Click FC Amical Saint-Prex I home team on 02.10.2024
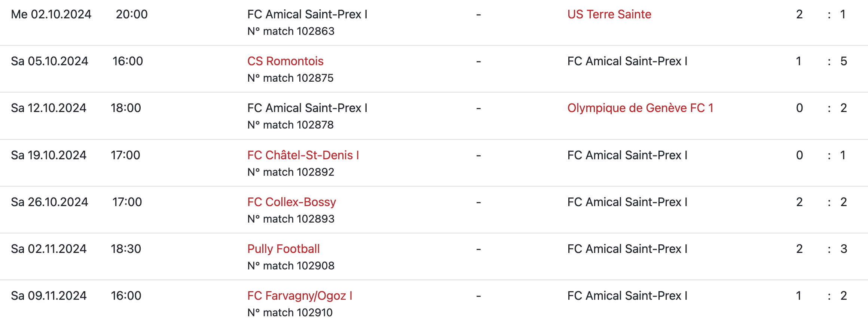 [307, 14]
